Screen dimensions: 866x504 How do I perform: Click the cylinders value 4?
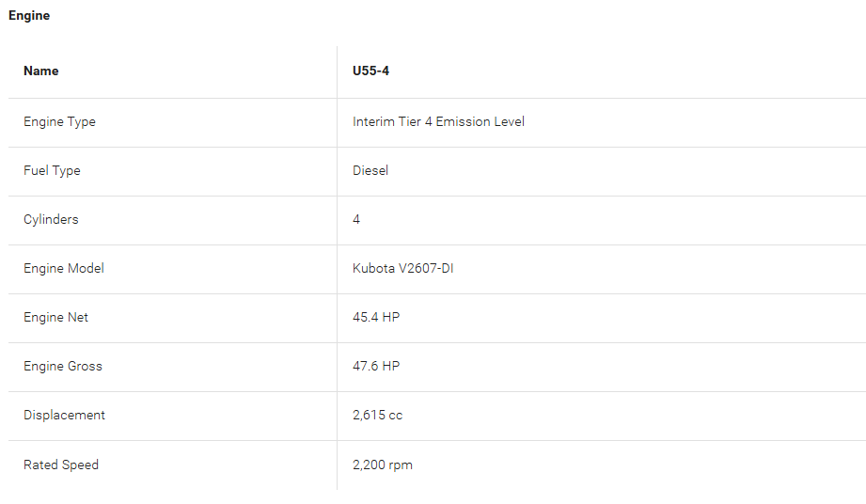[x=356, y=220]
